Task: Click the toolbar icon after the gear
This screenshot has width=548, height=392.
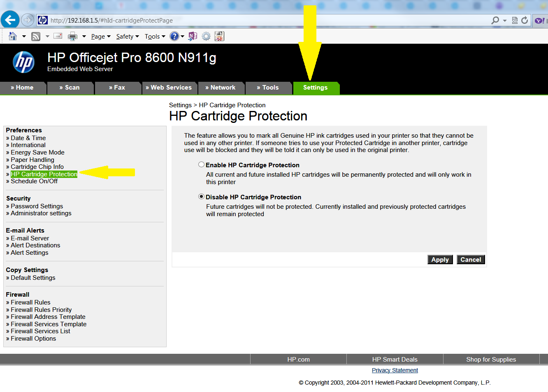Action: (219, 37)
